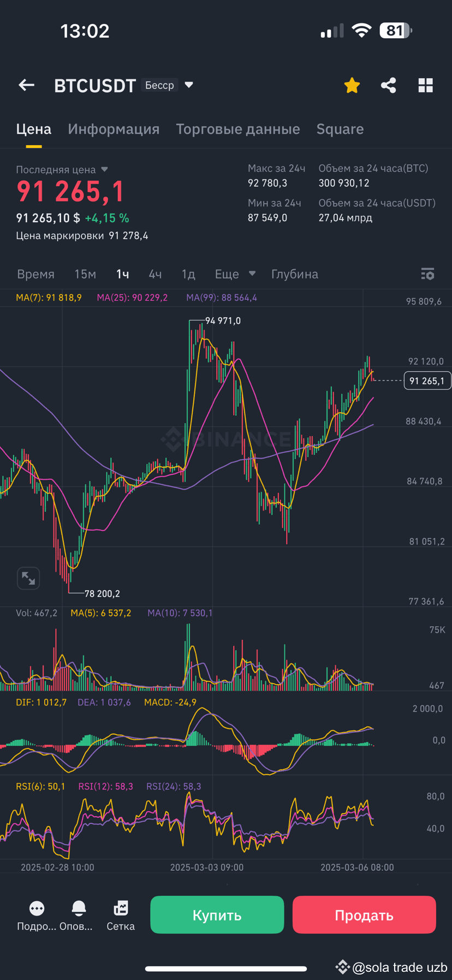Expand chart to fullscreen
The height and width of the screenshot is (980, 452).
[x=28, y=578]
